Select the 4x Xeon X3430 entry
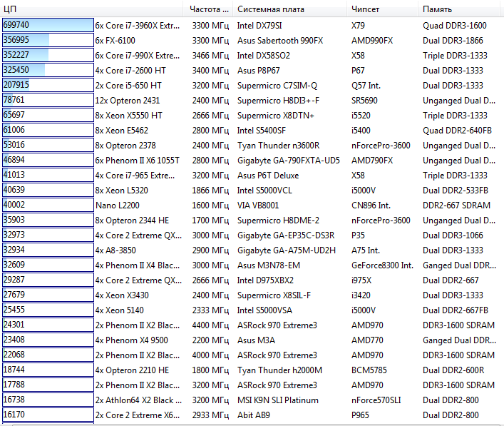504x426 pixels. [122, 295]
